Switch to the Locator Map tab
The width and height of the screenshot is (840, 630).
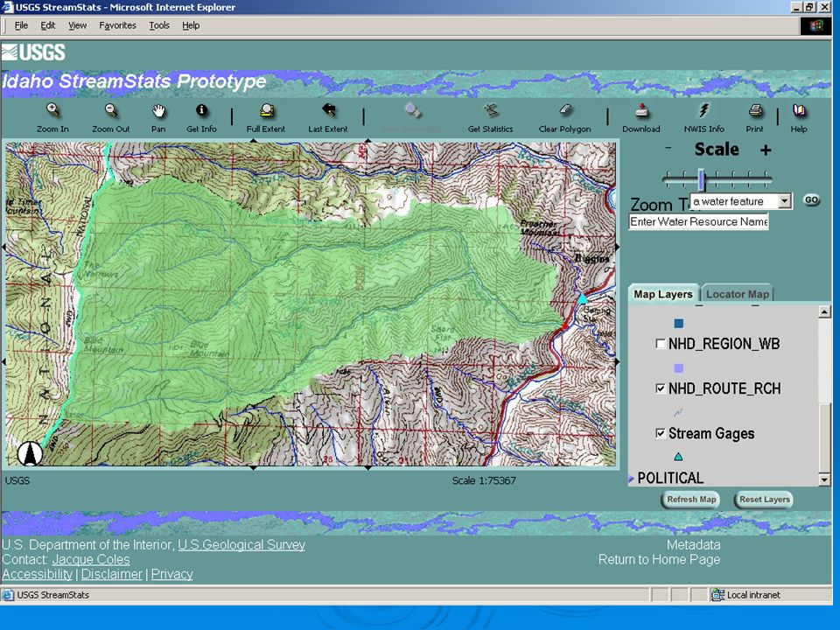pos(737,294)
